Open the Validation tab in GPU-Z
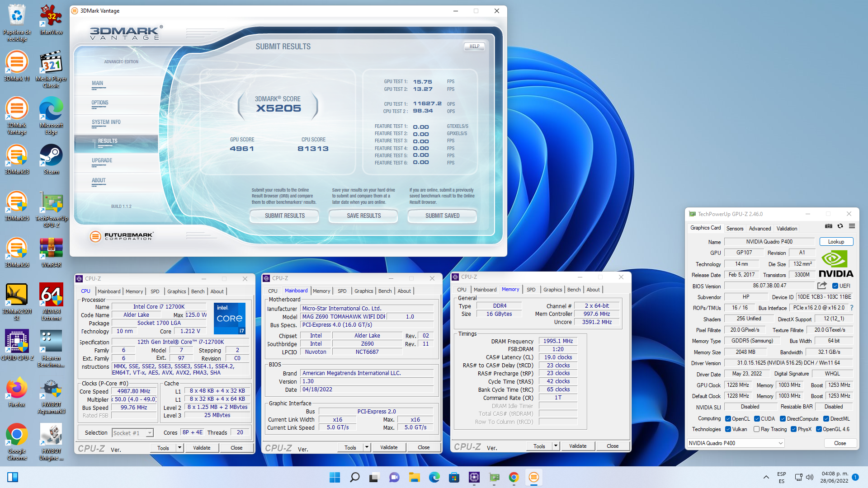The width and height of the screenshot is (868, 488). click(787, 229)
